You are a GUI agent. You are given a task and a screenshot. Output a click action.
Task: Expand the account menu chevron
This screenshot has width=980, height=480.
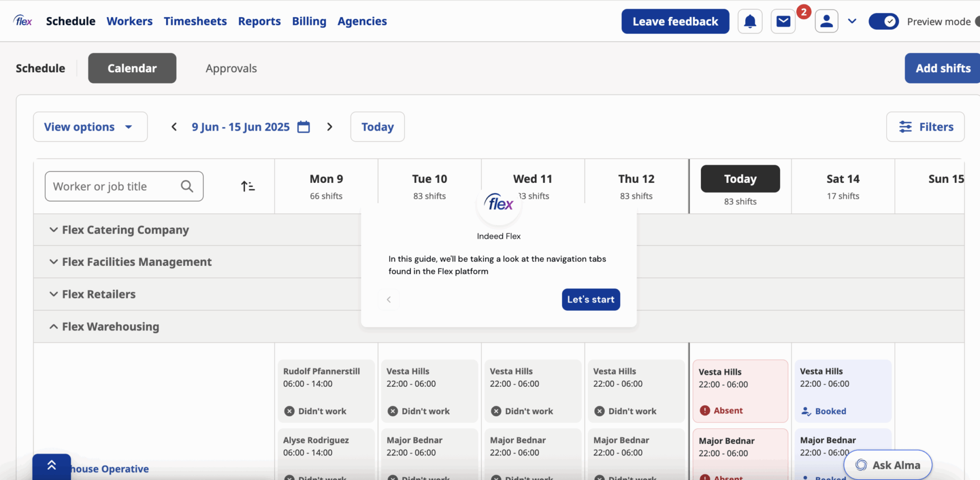(852, 21)
